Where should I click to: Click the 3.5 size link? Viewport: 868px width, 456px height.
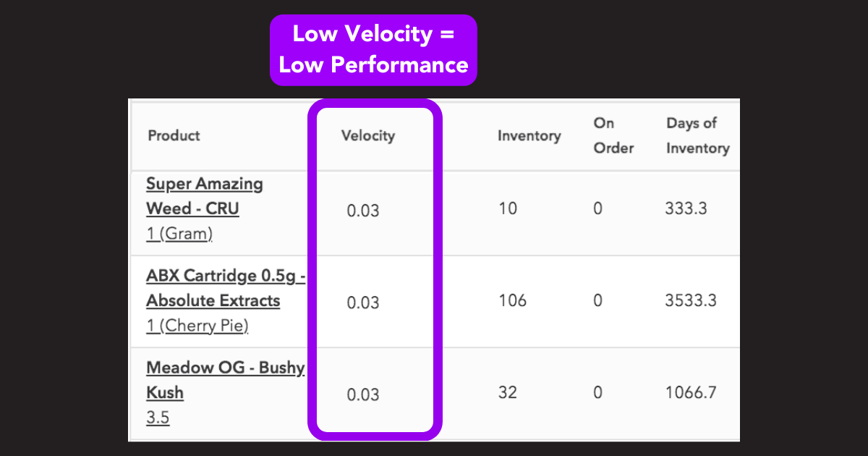click(158, 418)
